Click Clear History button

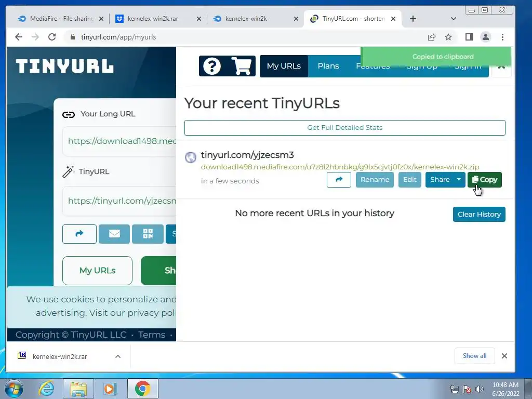[479, 214]
